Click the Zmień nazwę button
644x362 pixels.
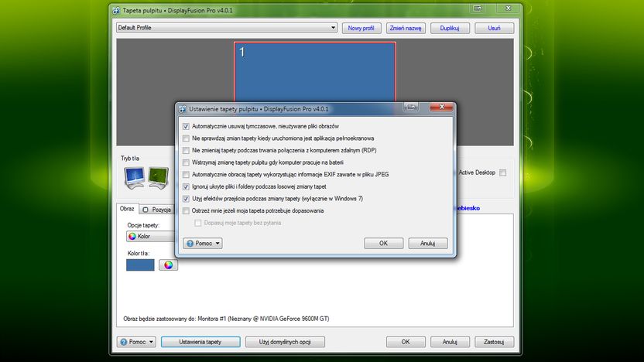406,28
